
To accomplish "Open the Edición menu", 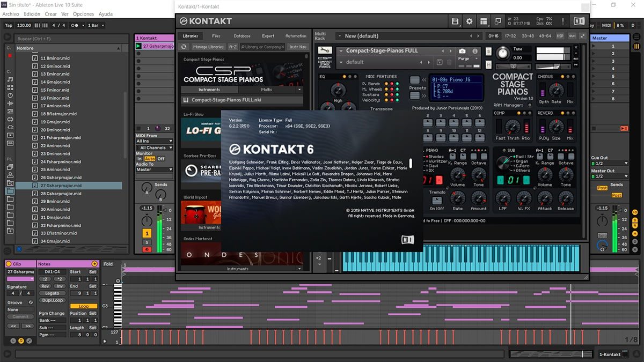I will [x=32, y=14].
